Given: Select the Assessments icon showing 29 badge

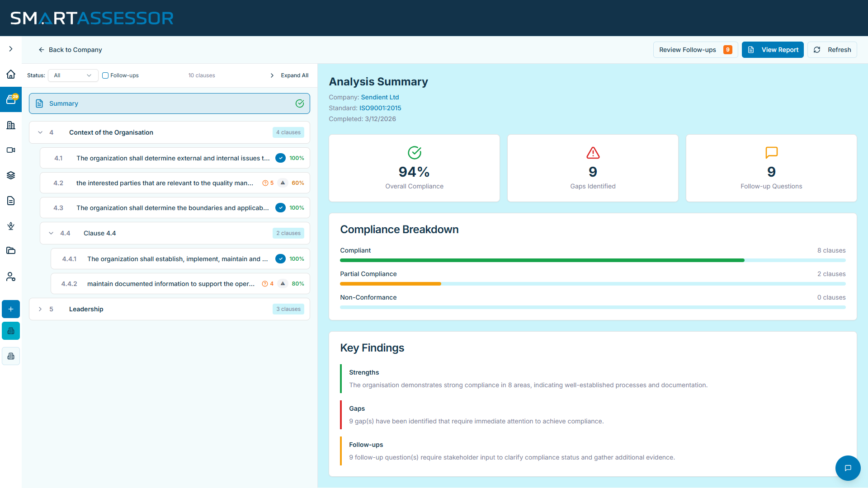Looking at the screenshot, I should pyautogui.click(x=11, y=99).
